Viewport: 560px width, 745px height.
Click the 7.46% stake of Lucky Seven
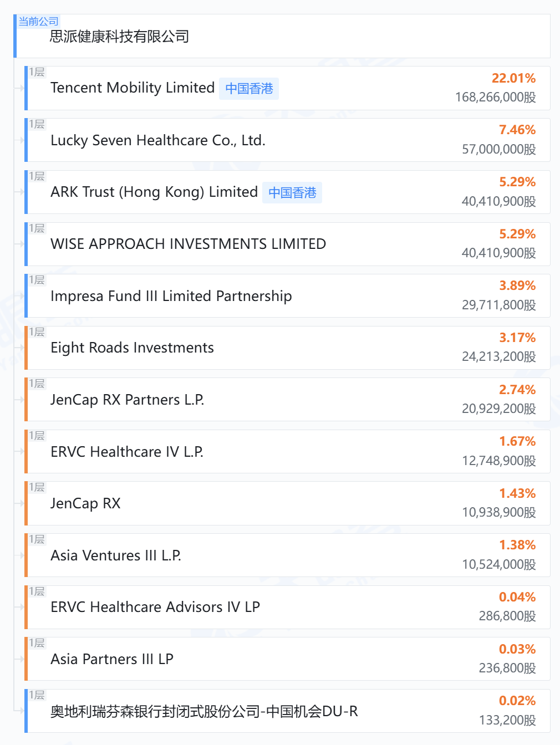[517, 130]
